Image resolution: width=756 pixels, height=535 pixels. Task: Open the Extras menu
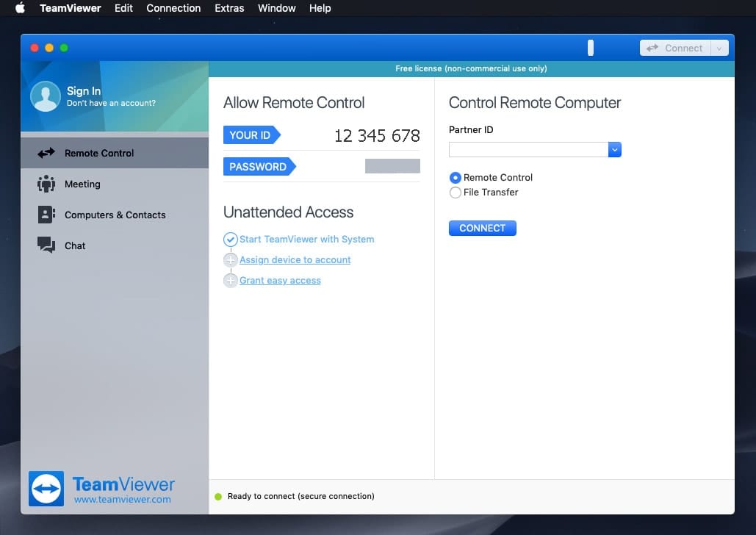tap(229, 8)
